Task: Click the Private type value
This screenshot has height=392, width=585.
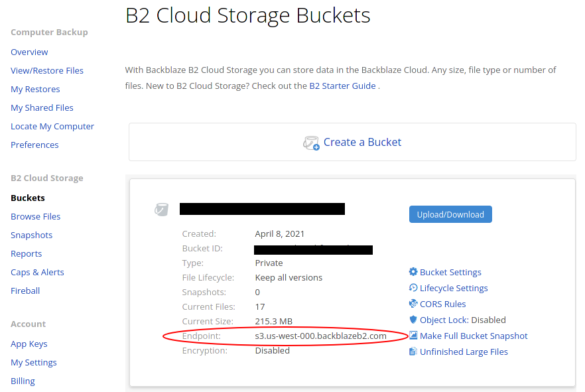Action: pyautogui.click(x=269, y=263)
